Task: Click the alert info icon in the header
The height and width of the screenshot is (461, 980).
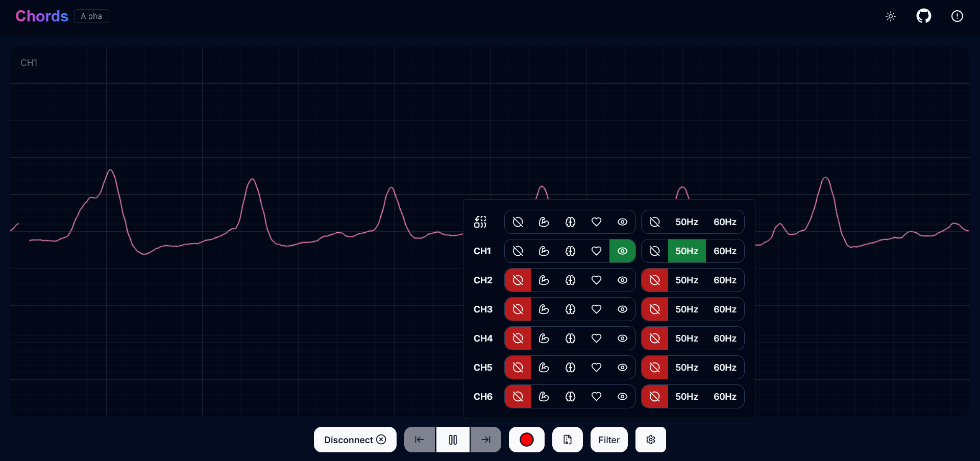Action: click(x=957, y=16)
